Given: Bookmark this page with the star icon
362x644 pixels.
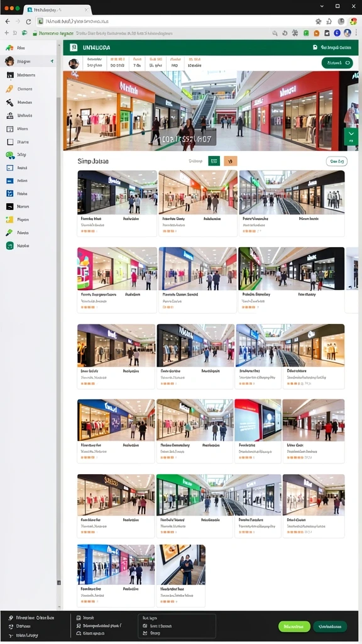Looking at the screenshot, I should pyautogui.click(x=318, y=21).
